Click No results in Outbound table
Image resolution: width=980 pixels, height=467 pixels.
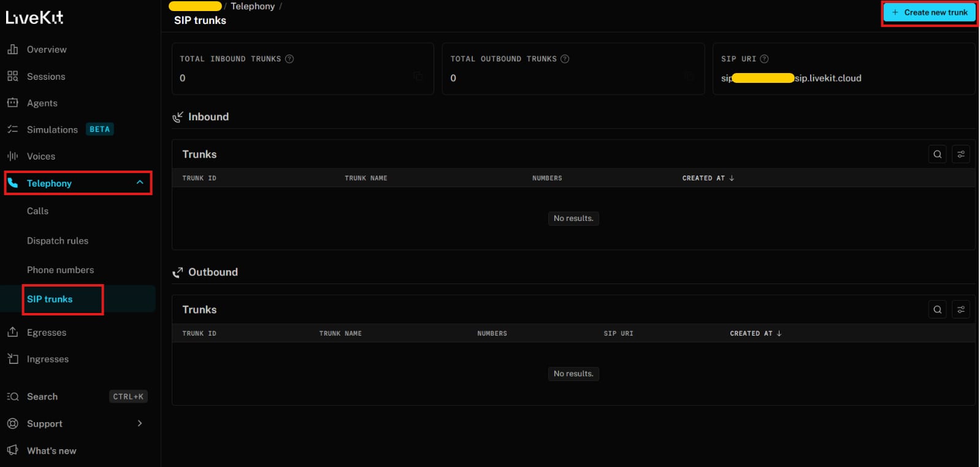click(573, 374)
